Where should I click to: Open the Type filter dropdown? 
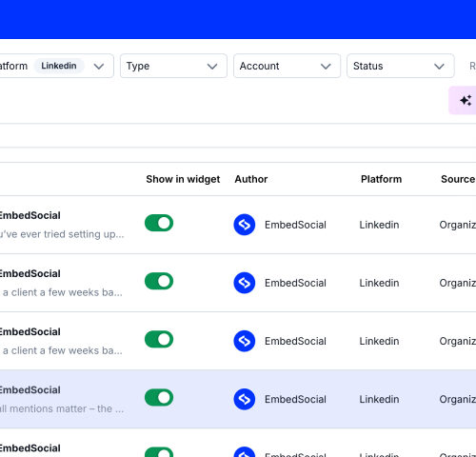pyautogui.click(x=173, y=66)
